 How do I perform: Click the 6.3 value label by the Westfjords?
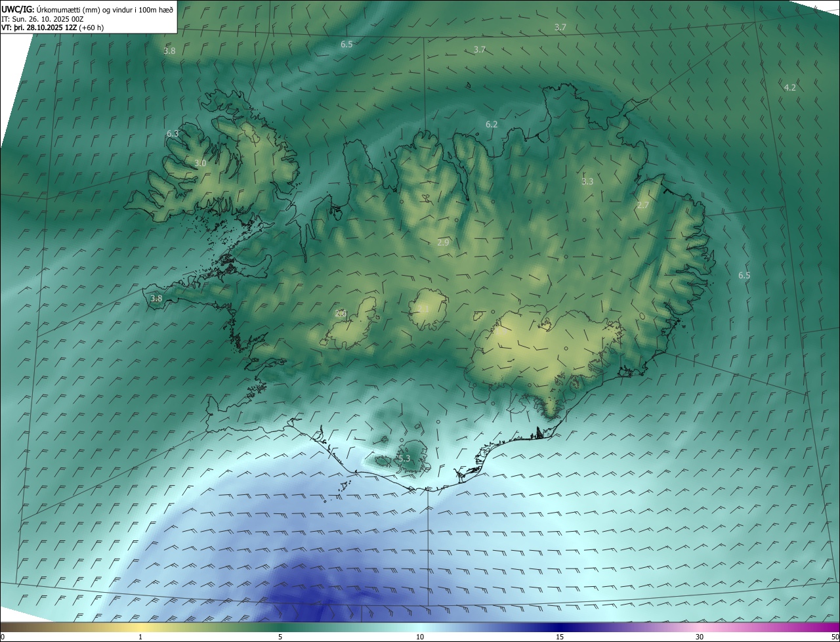pyautogui.click(x=173, y=133)
